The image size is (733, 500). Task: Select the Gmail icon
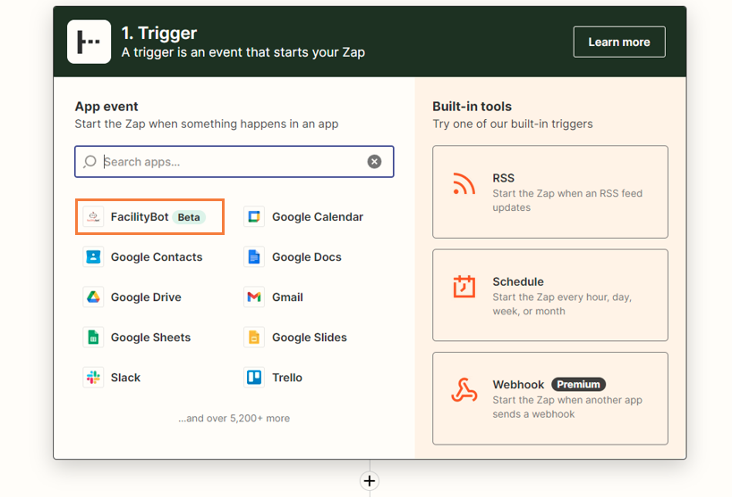(254, 297)
